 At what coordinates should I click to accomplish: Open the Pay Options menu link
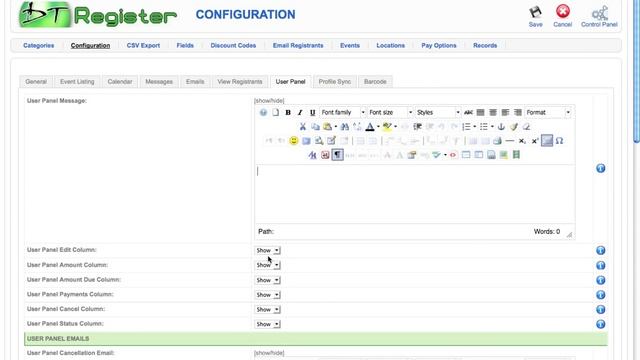[439, 45]
